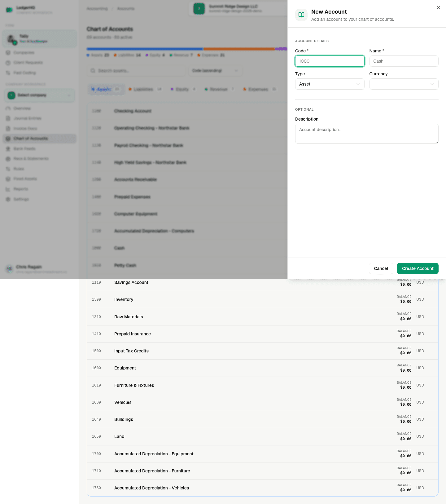Open the Code (ascending) sort dropdown
This screenshot has width=446, height=504.
(x=215, y=71)
